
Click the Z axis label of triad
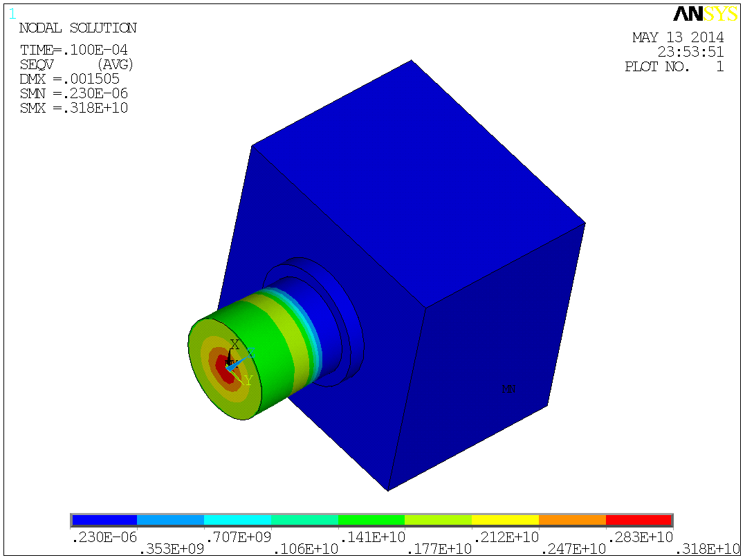point(251,353)
